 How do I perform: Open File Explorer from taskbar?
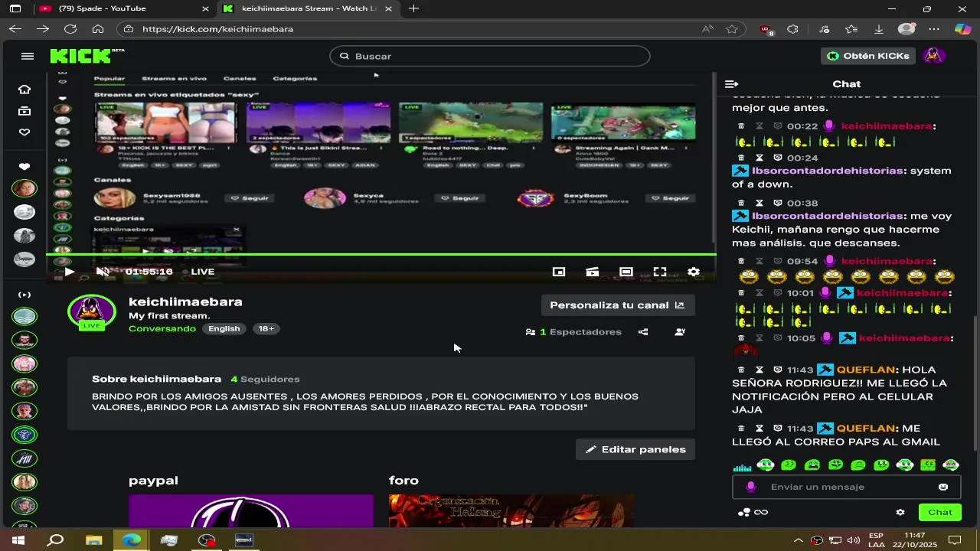(93, 540)
